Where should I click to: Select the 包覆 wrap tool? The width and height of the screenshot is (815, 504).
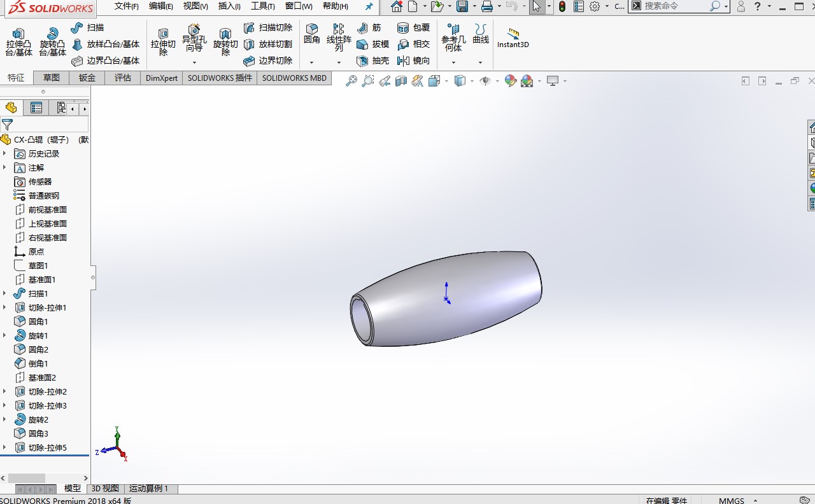click(413, 28)
